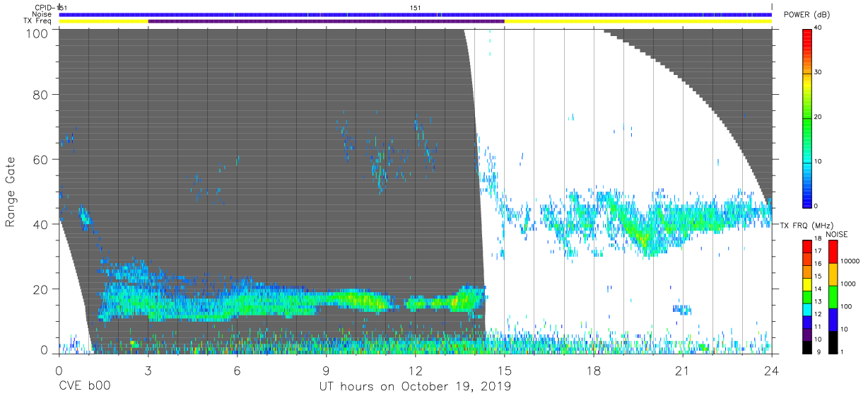
Task: Click the CPID value 151 at center top
Action: click(x=416, y=8)
